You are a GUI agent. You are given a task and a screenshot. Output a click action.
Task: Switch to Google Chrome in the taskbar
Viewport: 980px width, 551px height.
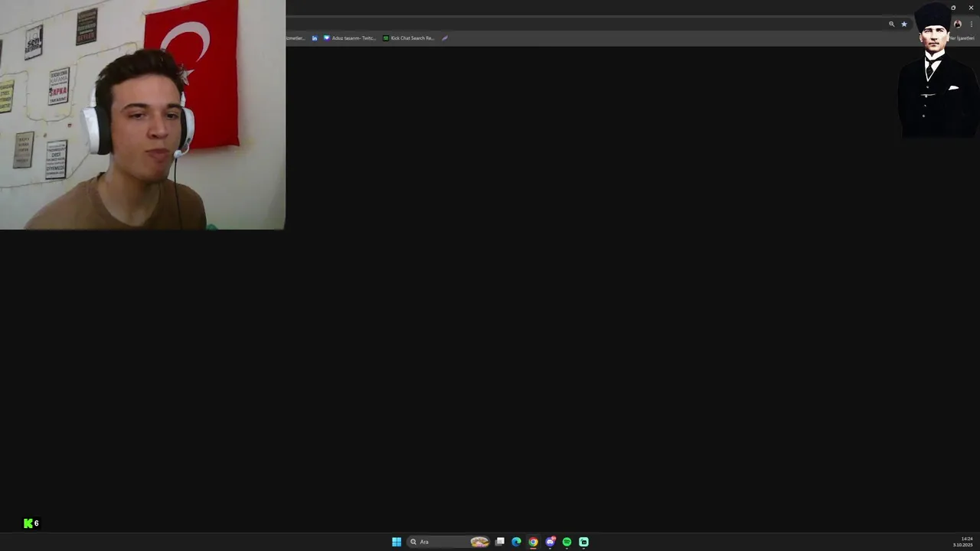[533, 542]
